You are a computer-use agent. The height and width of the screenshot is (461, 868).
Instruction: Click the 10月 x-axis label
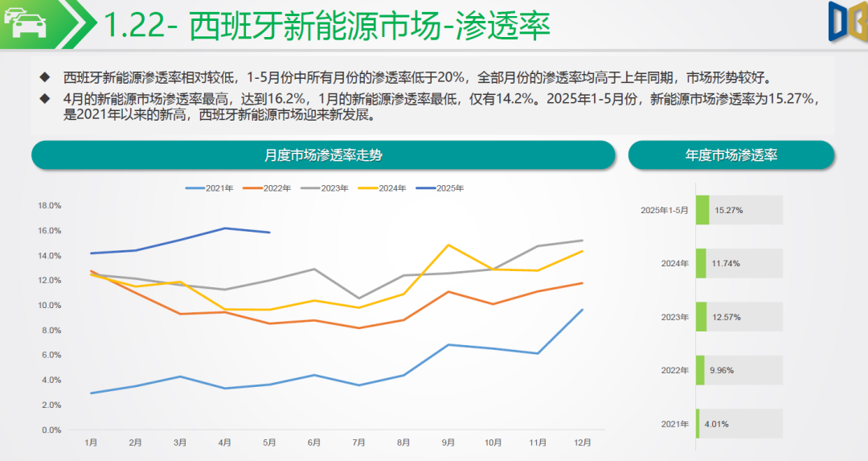[493, 442]
